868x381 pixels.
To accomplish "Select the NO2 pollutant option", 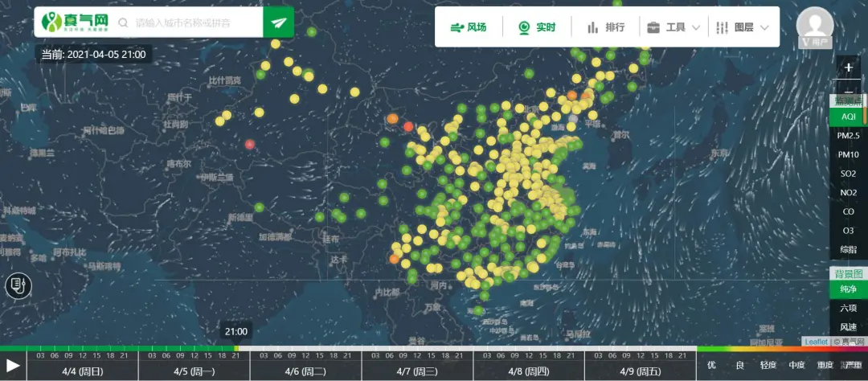I will (849, 193).
